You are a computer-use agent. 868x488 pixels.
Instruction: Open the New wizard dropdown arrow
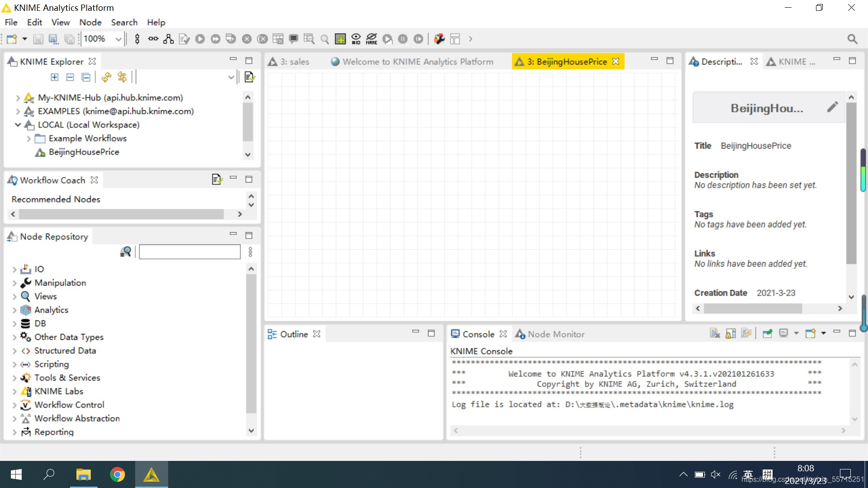tap(24, 39)
